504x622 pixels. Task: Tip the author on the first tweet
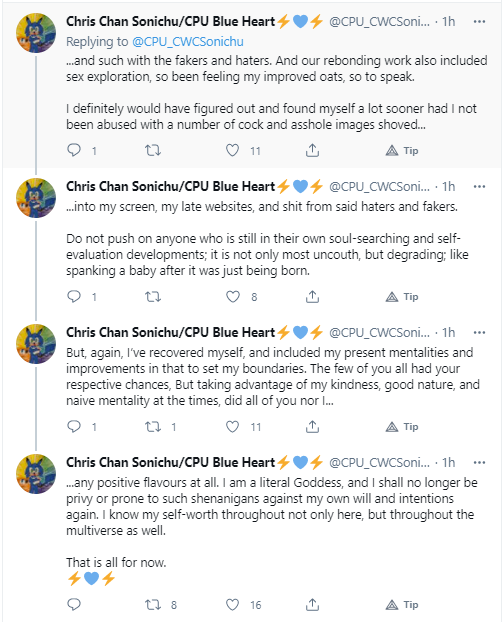402,150
